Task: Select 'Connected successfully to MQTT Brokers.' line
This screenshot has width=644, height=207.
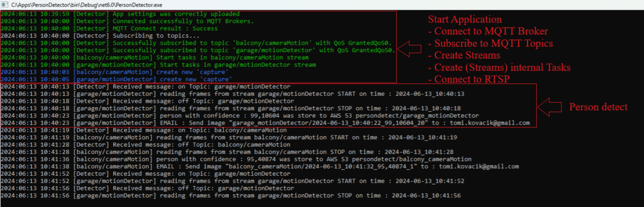Action: coord(127,22)
